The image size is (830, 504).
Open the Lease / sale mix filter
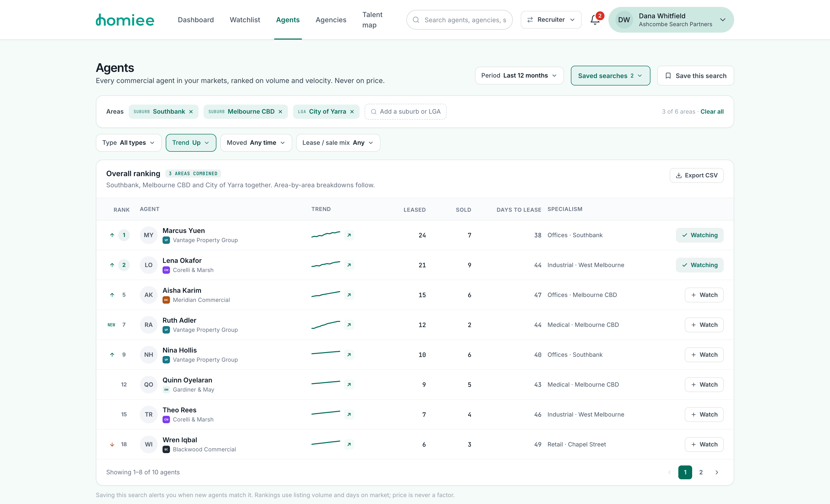pyautogui.click(x=338, y=143)
